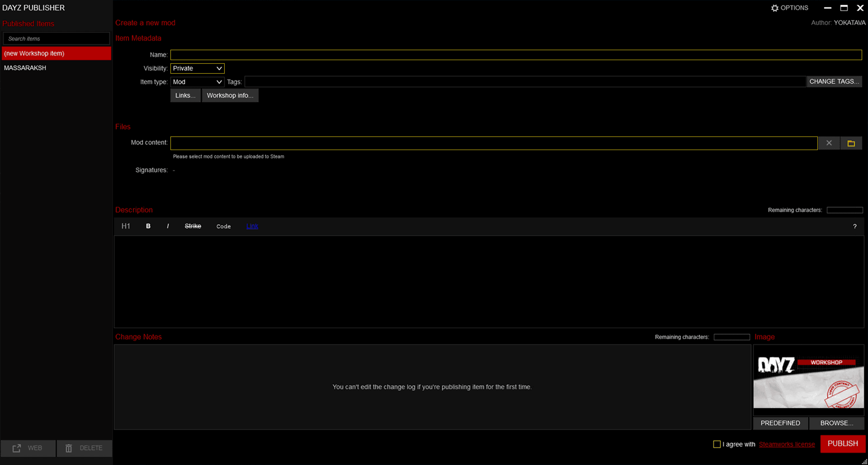
Task: Check the Steamworks license agreement box
Action: (717, 444)
